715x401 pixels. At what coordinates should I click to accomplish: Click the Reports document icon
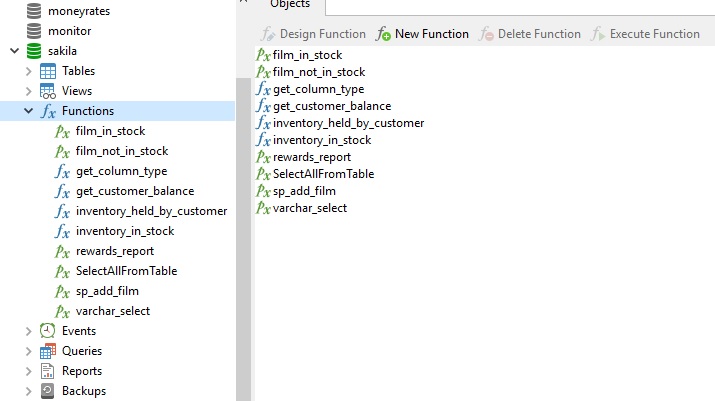point(47,371)
